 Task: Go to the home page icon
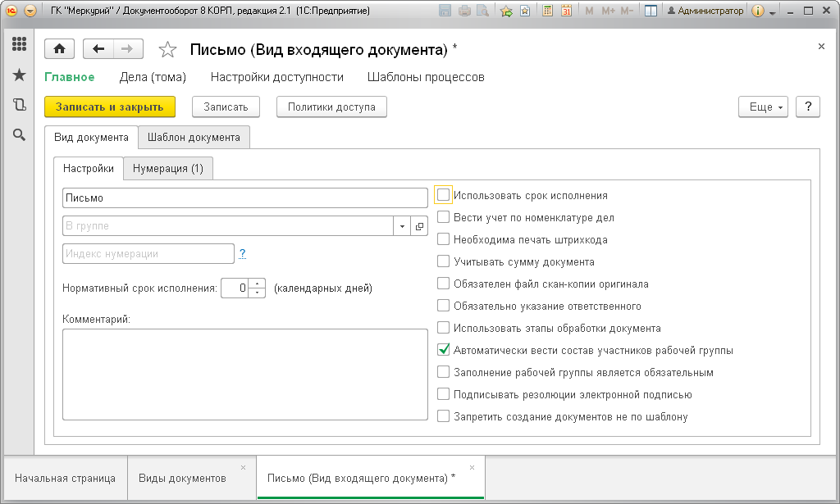[59, 48]
